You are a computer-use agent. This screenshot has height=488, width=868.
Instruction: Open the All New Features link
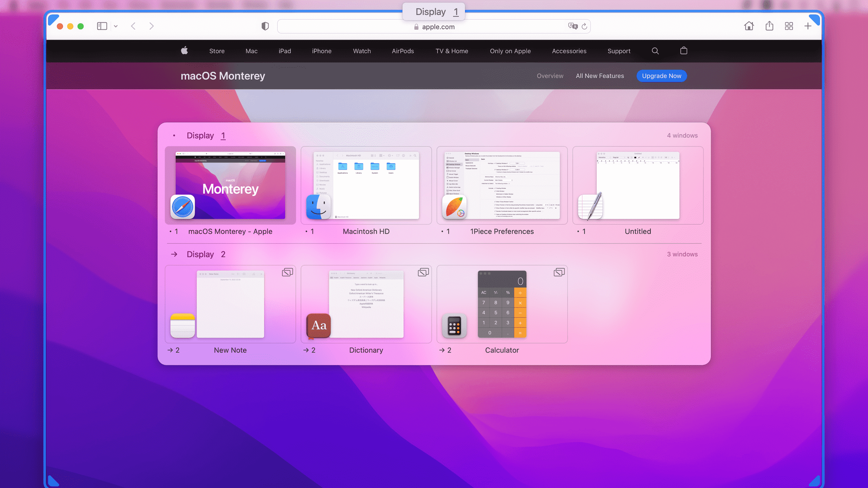coord(600,76)
